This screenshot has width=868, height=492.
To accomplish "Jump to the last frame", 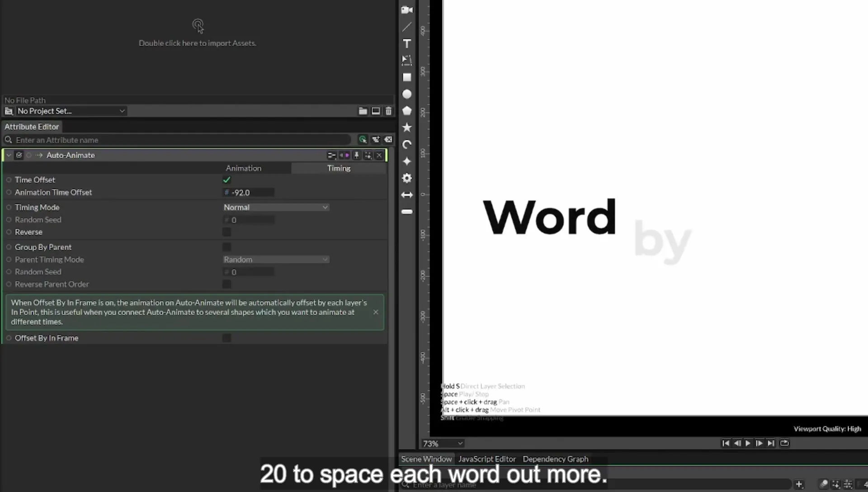I will click(771, 443).
